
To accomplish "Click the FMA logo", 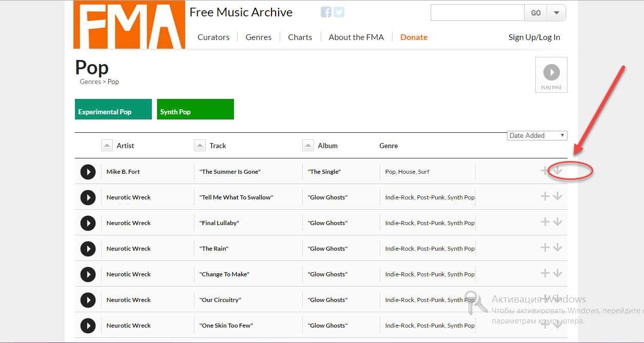I will (129, 25).
